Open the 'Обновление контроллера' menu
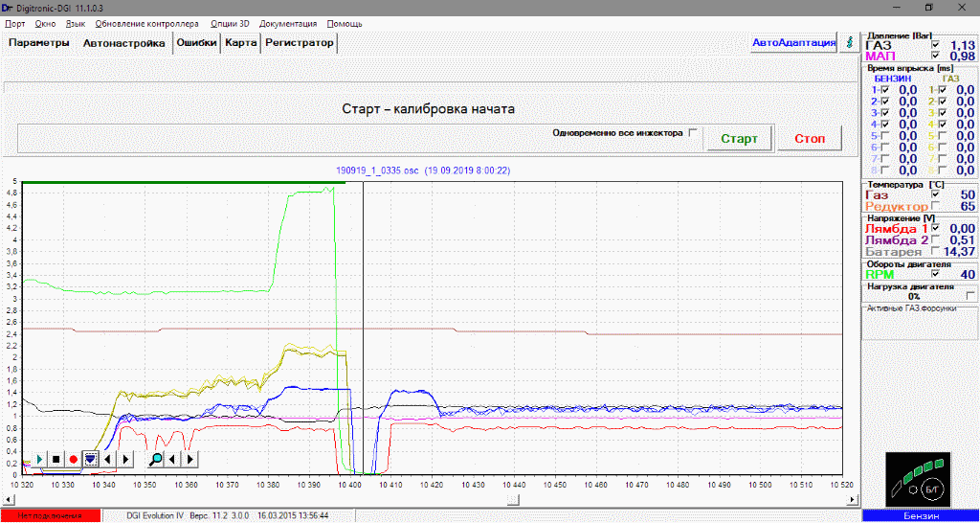This screenshot has width=980, height=523. pos(147,23)
